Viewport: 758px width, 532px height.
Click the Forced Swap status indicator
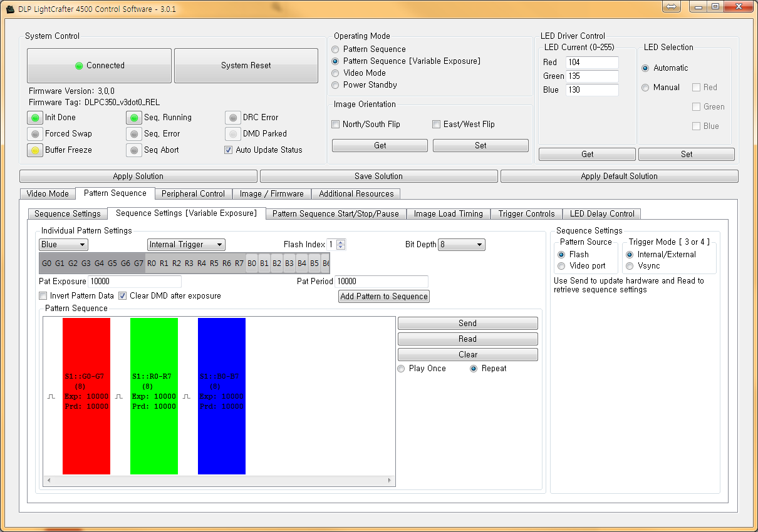tap(35, 134)
